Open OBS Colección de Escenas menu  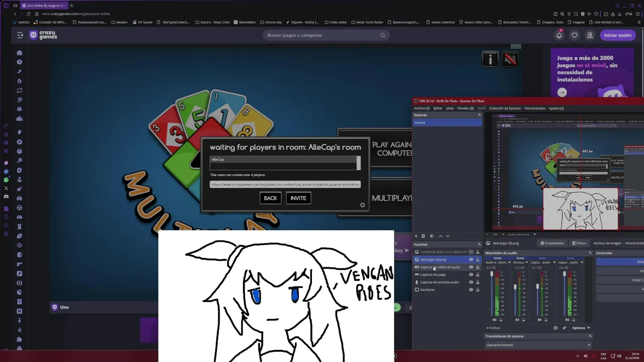[x=505, y=108]
